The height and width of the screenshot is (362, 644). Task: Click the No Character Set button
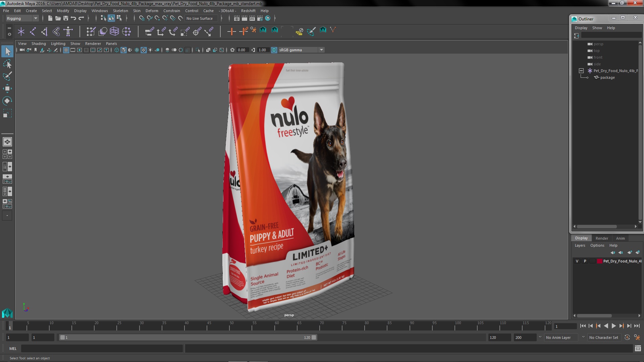[603, 338]
